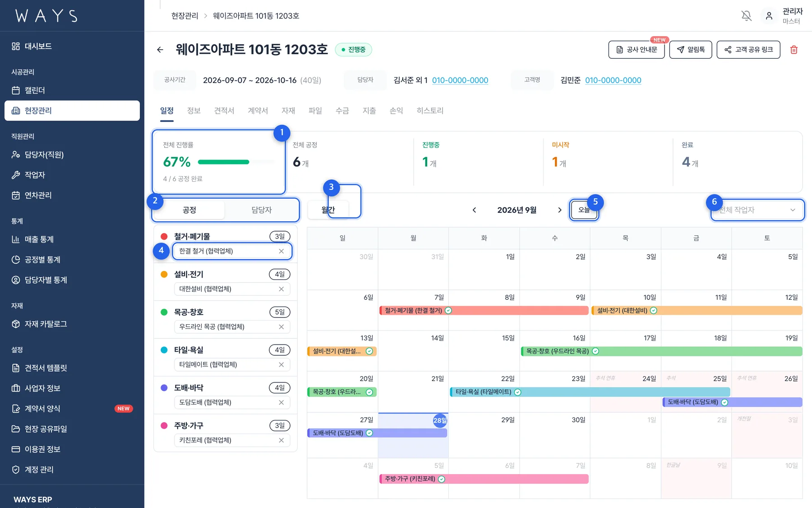Open 캘린더 in the sidebar

point(72,90)
